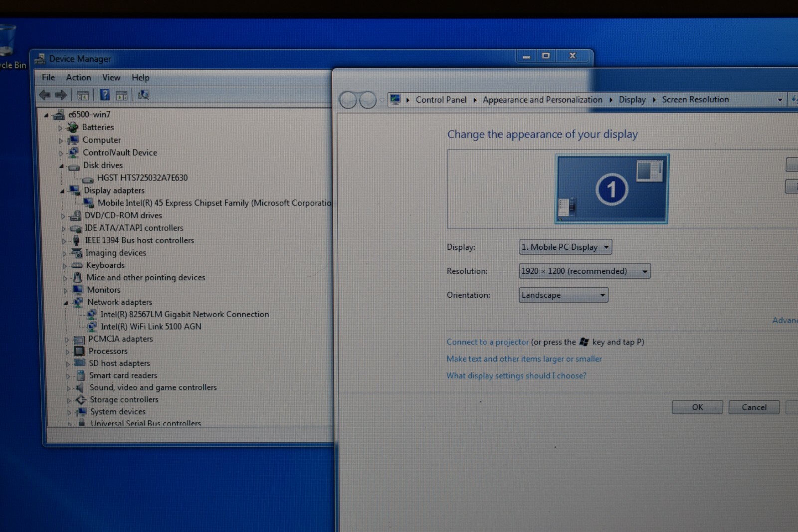
Task: Collapse the Disk drives category
Action: (x=62, y=166)
